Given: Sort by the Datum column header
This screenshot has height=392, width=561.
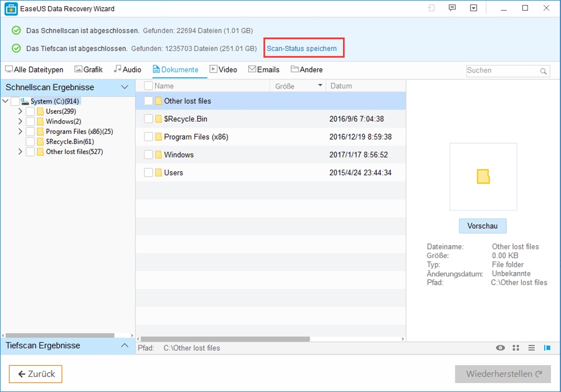Looking at the screenshot, I should pos(341,86).
